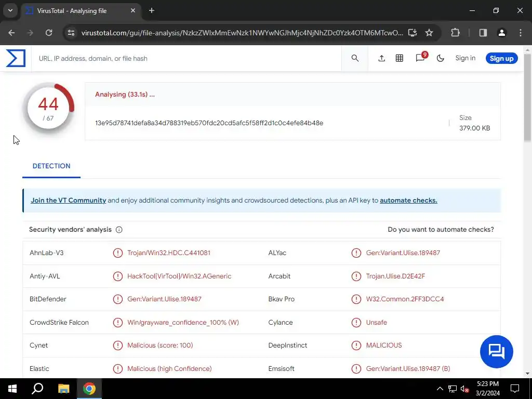
Task: Click the W32.Common.2FF3DCC4 detection
Action: click(x=405, y=299)
